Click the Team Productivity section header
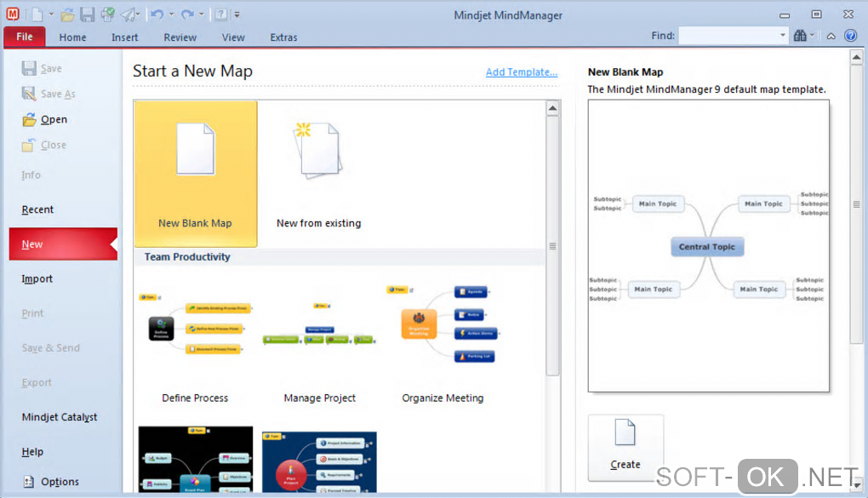Screen dimensions: 868x498 [187, 257]
